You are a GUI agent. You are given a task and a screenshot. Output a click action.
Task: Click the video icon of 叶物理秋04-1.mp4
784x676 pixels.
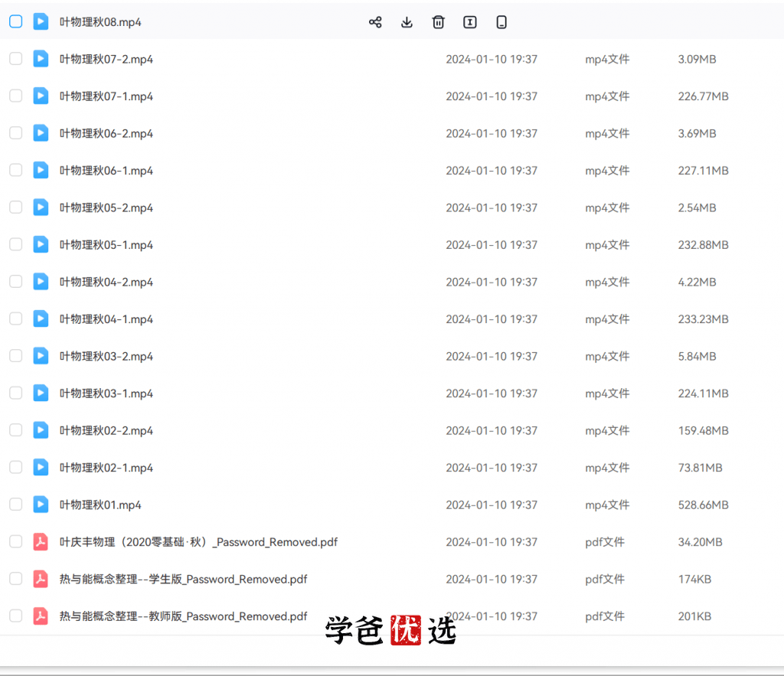[x=41, y=318]
